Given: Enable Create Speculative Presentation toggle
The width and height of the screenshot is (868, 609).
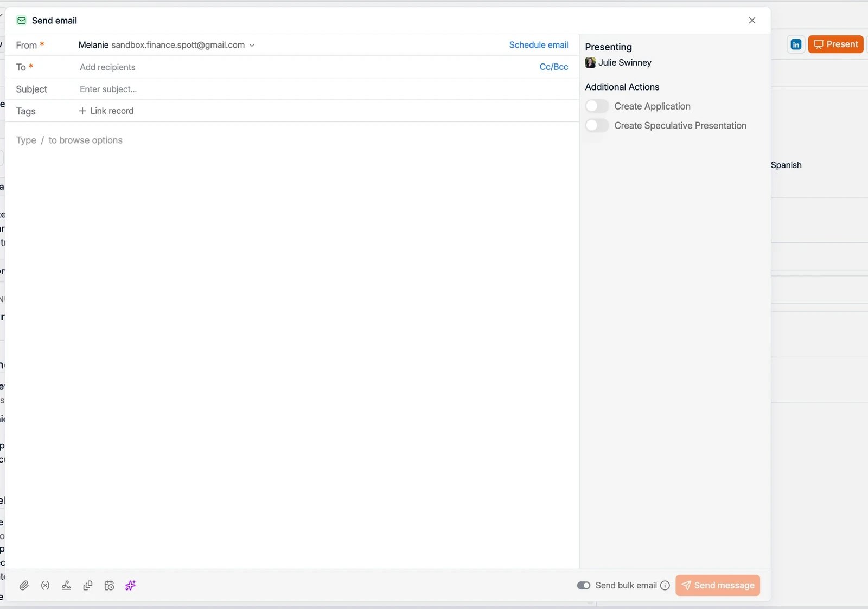Looking at the screenshot, I should coord(597,125).
